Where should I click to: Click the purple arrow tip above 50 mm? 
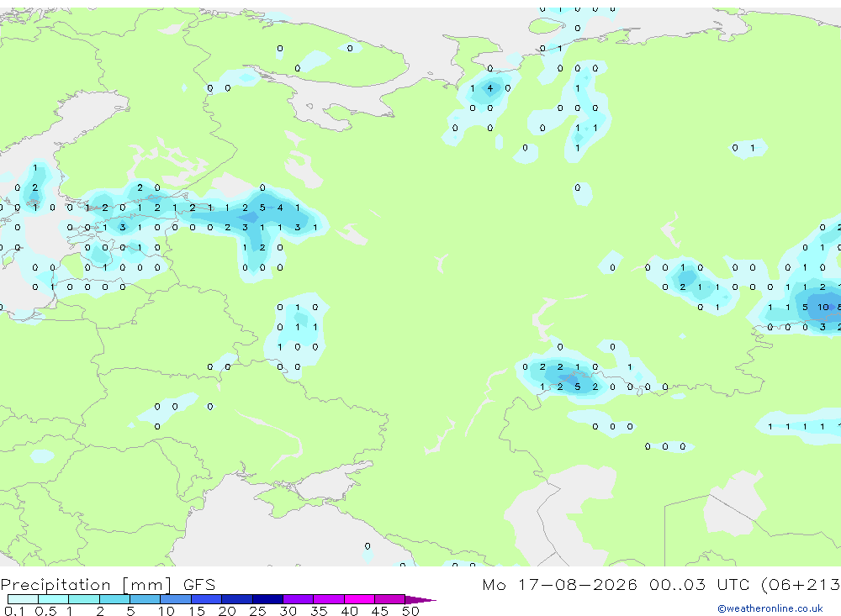(x=420, y=600)
